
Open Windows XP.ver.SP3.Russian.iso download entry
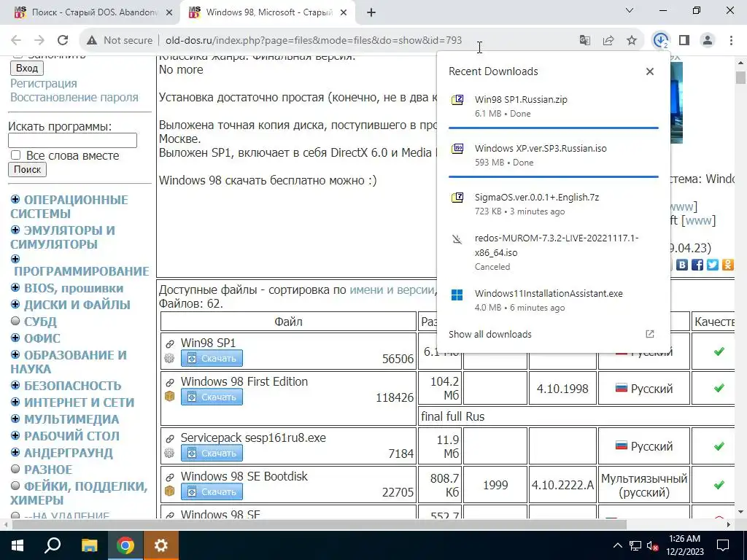point(554,155)
